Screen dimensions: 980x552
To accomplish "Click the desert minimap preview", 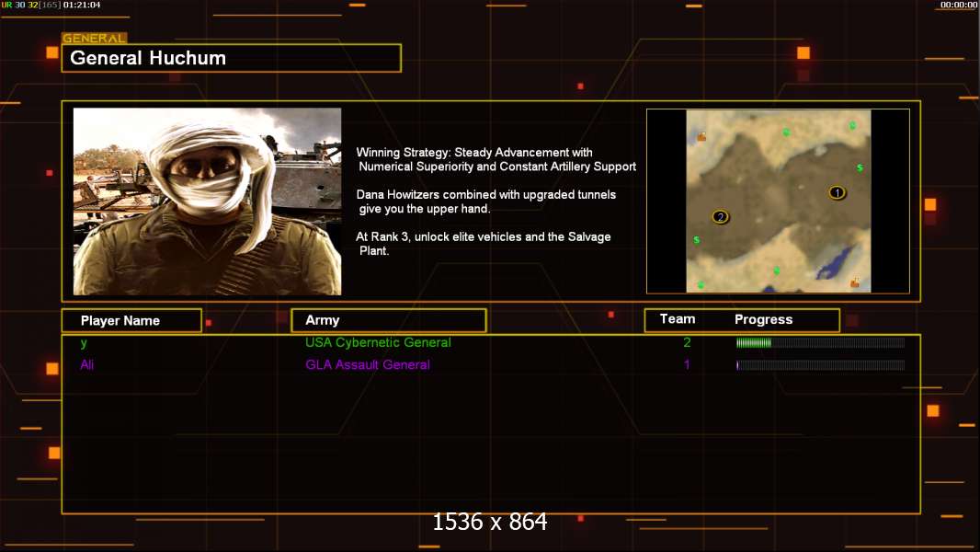I will 778,201.
